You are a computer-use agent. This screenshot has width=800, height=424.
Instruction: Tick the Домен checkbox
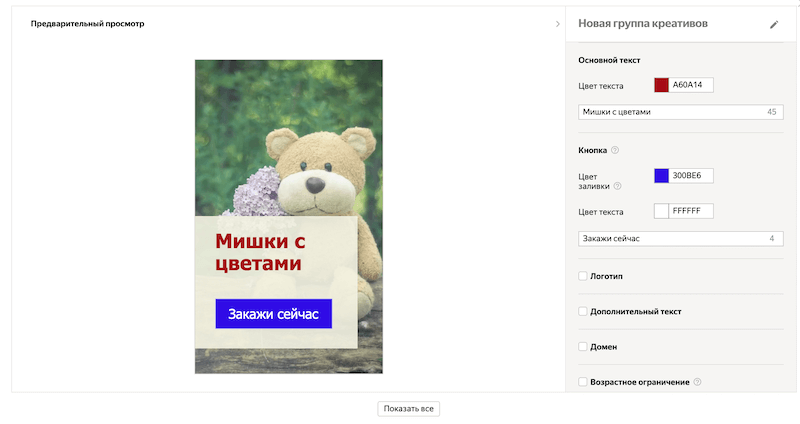coord(583,347)
